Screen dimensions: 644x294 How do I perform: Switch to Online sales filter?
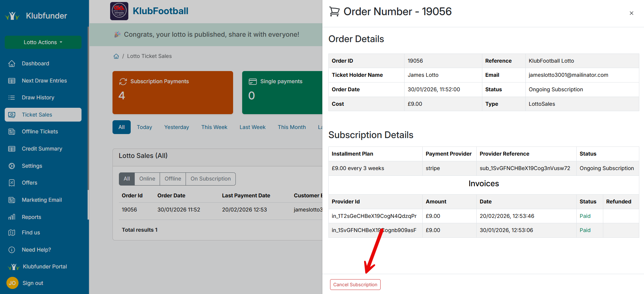click(x=147, y=179)
